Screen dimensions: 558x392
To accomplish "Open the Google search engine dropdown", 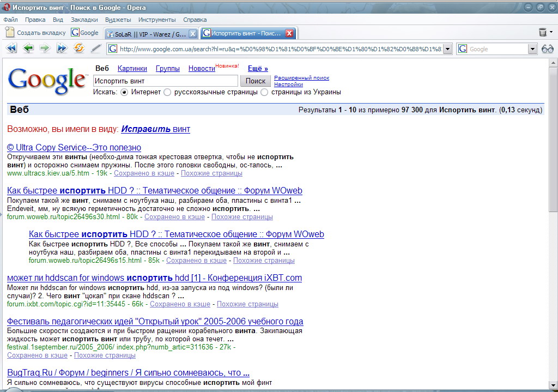I will 532,49.
